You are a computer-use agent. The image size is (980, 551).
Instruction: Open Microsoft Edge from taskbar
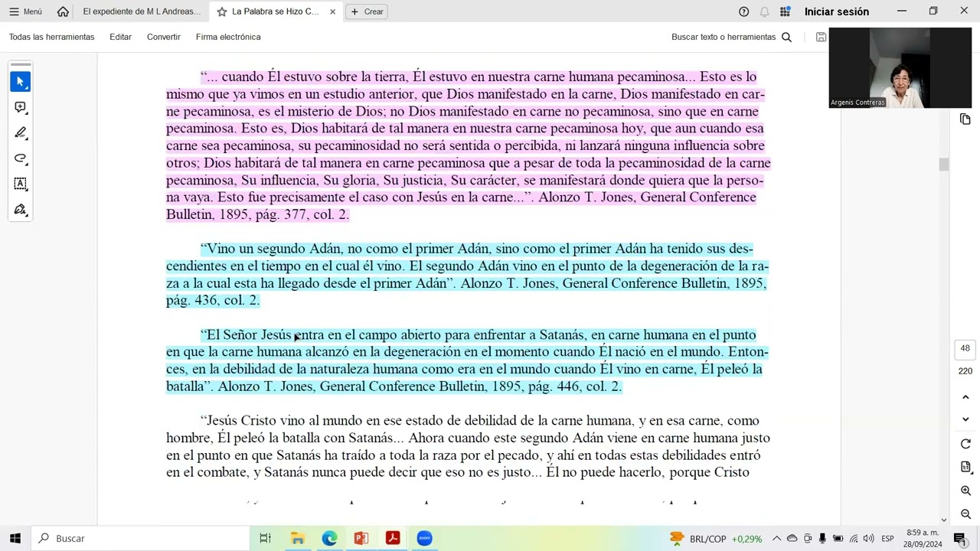[329, 538]
